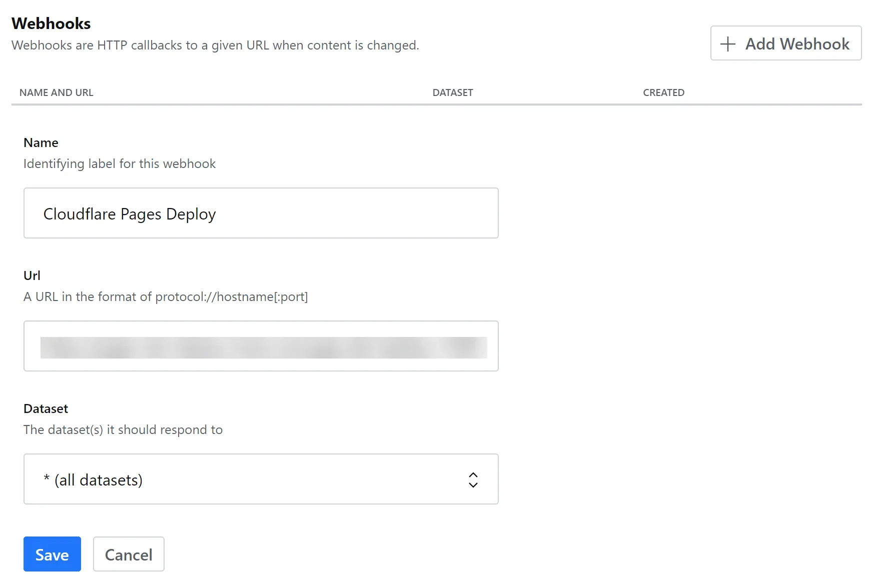Click the webhook description text
Viewport: 880px width, 588px height.
click(x=216, y=45)
